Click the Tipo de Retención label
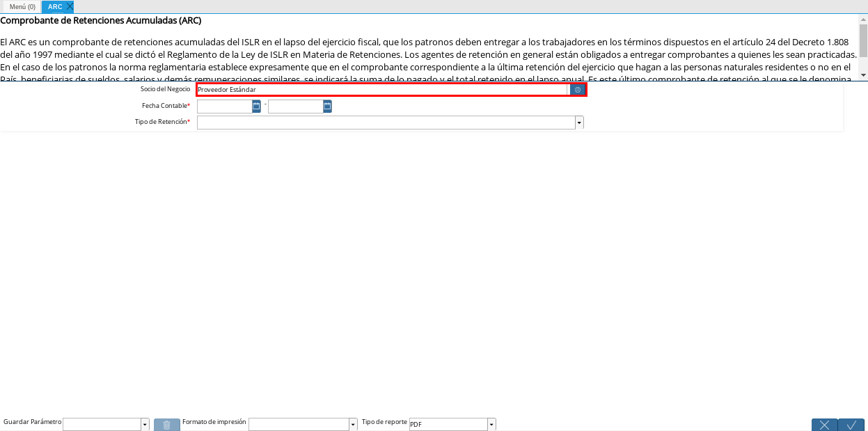This screenshot has width=868, height=431. click(162, 122)
